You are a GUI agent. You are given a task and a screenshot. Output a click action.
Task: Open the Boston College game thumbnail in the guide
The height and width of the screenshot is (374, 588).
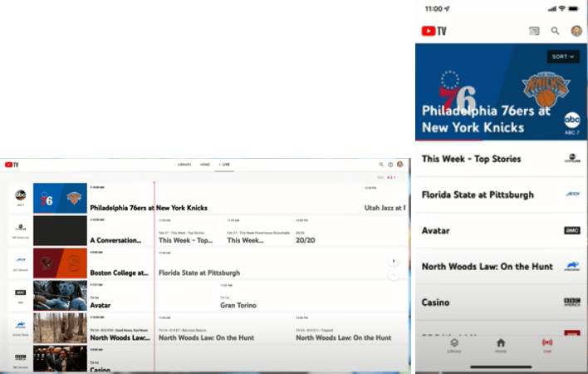[60, 263]
